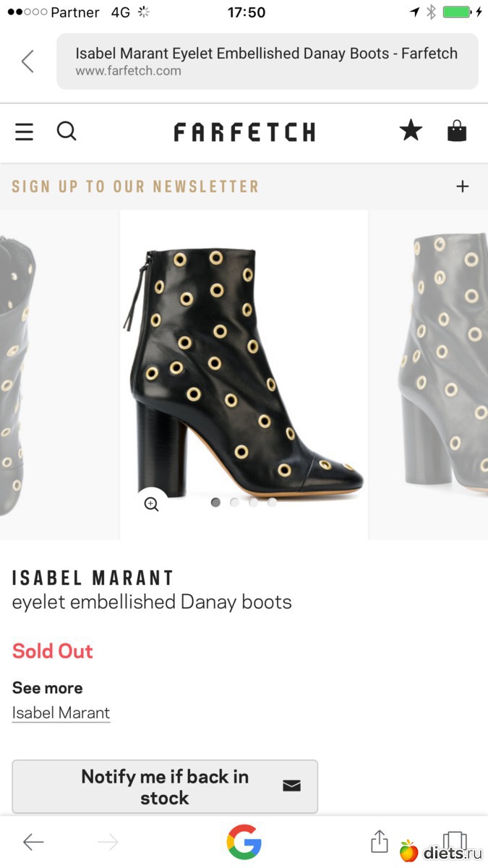Go back using top chevron arrow
The image size is (488, 868).
click(27, 61)
